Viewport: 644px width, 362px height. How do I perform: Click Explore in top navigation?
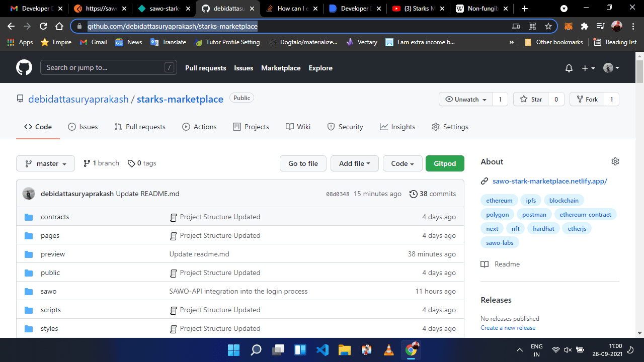(x=320, y=68)
